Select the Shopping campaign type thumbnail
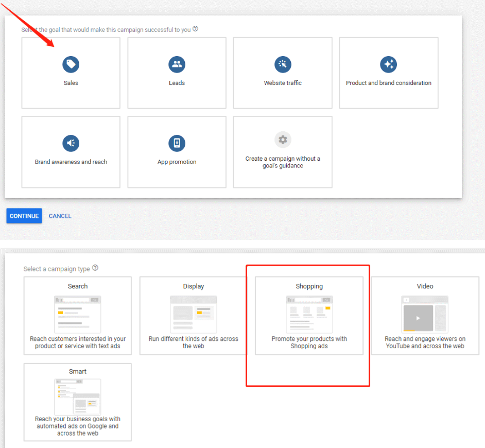 click(x=309, y=314)
